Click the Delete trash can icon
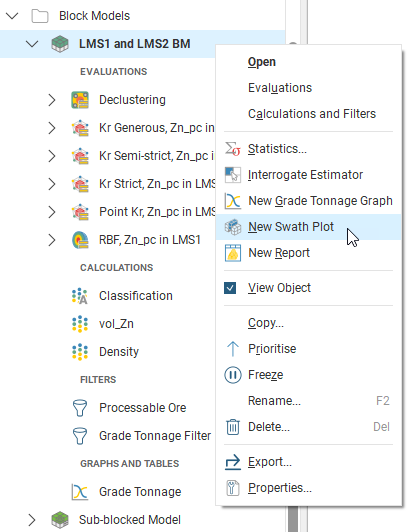This screenshot has width=418, height=532. (233, 427)
